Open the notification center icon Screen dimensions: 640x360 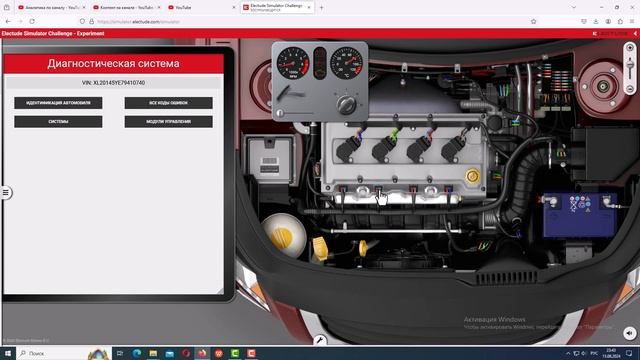coord(629,353)
